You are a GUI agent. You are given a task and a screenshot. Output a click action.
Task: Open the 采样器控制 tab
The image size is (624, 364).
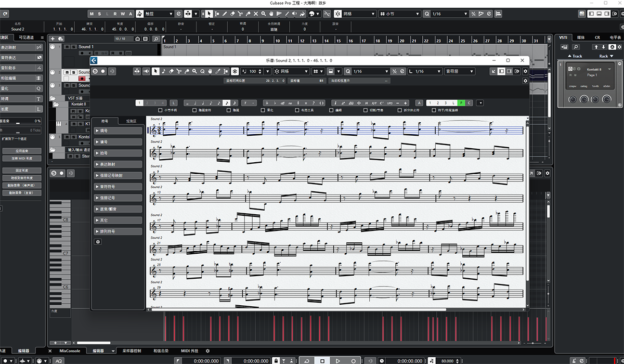pyautogui.click(x=131, y=351)
